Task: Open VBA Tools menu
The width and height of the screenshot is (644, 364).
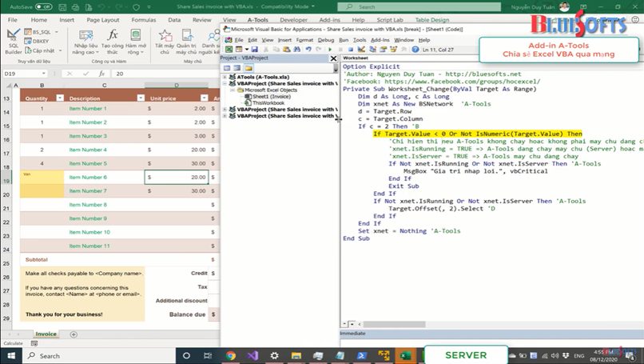Action: pos(360,40)
